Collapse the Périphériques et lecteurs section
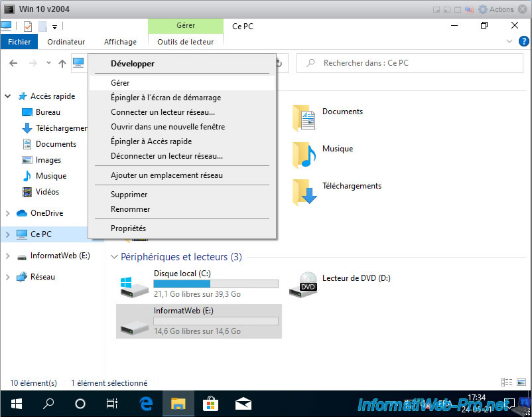The height and width of the screenshot is (417, 532). [x=113, y=257]
